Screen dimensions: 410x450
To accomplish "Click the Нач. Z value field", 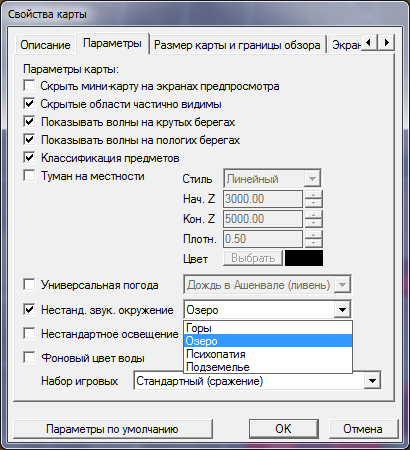I will [x=263, y=199].
